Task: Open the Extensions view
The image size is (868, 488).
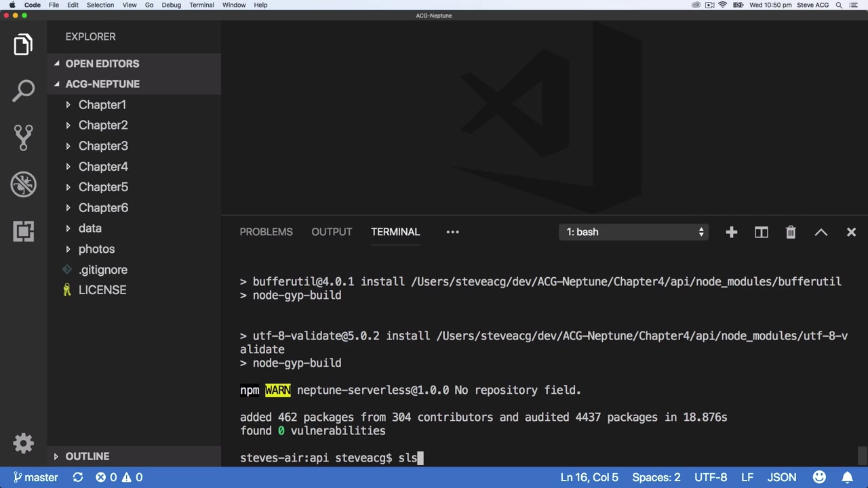Action: [23, 231]
